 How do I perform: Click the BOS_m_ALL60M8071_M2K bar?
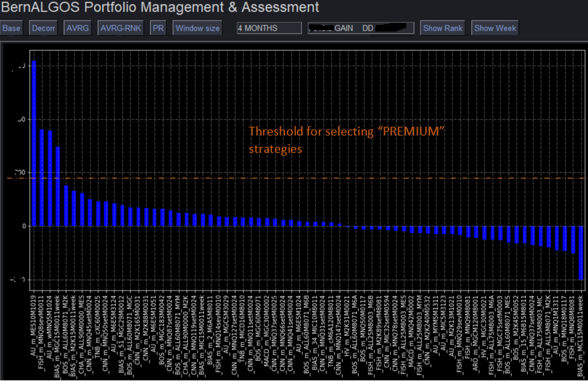tap(66, 206)
